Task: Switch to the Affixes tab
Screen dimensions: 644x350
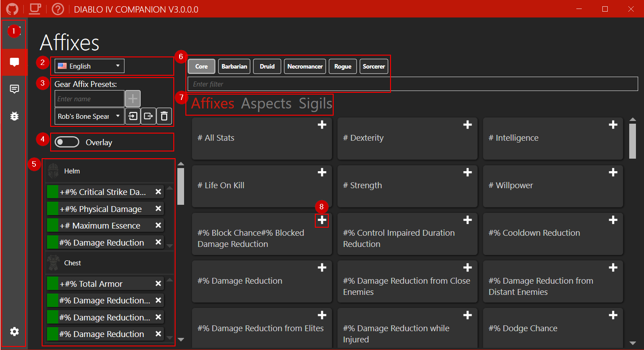Action: pyautogui.click(x=213, y=104)
